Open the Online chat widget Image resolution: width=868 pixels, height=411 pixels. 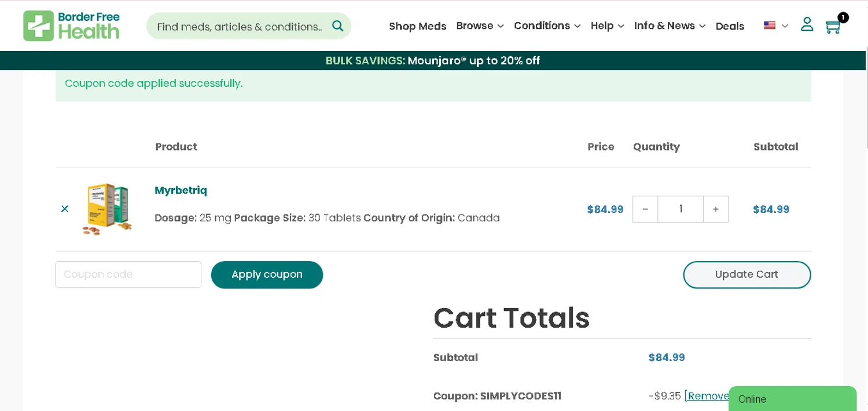pyautogui.click(x=792, y=399)
